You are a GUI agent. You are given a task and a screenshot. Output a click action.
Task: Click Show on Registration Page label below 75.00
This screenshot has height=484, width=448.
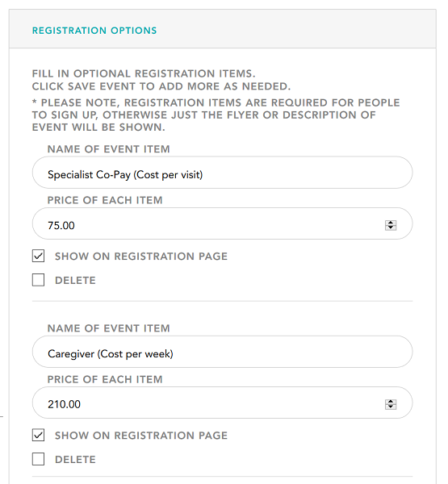pyautogui.click(x=141, y=257)
